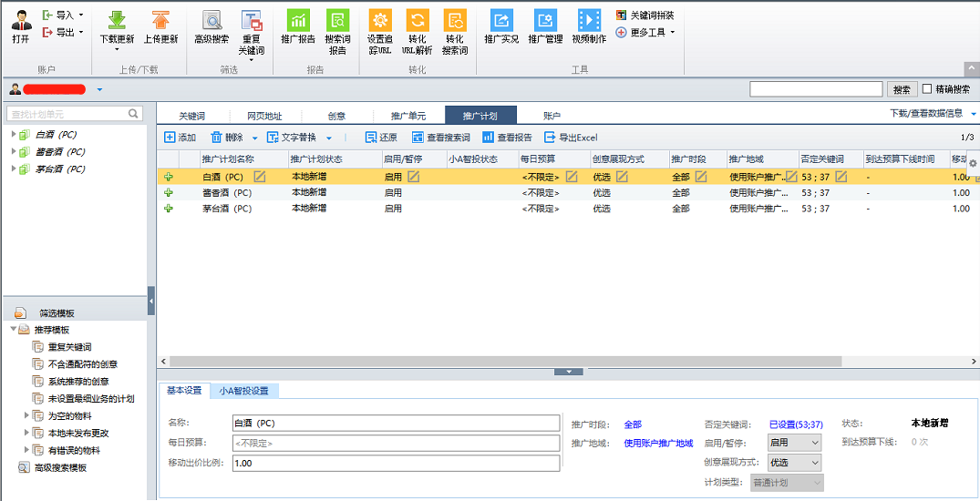Screen dimensions: 980x501
Task: Click the 设置追踪URL icon
Action: click(380, 21)
